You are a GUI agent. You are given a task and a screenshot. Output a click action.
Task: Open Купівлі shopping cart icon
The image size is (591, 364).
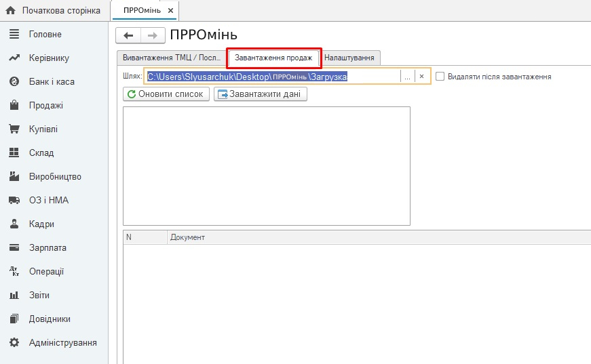[14, 129]
